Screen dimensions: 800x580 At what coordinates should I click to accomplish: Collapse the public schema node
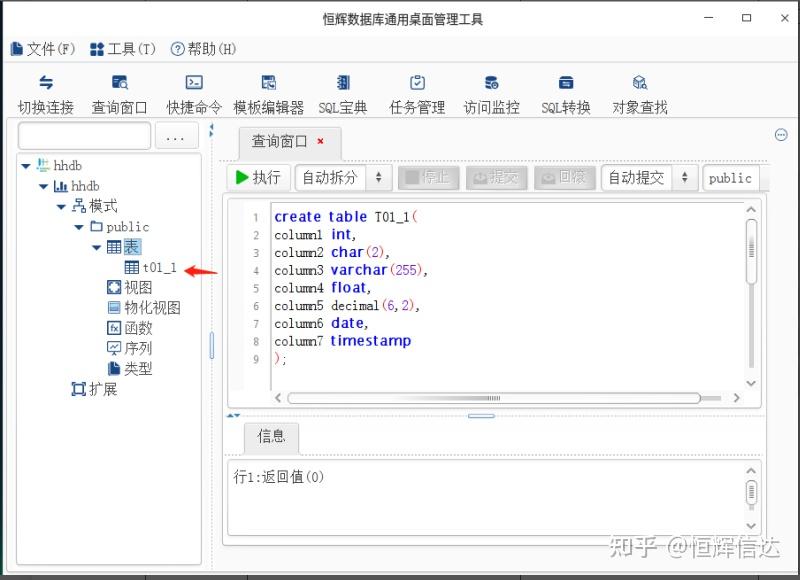78,227
